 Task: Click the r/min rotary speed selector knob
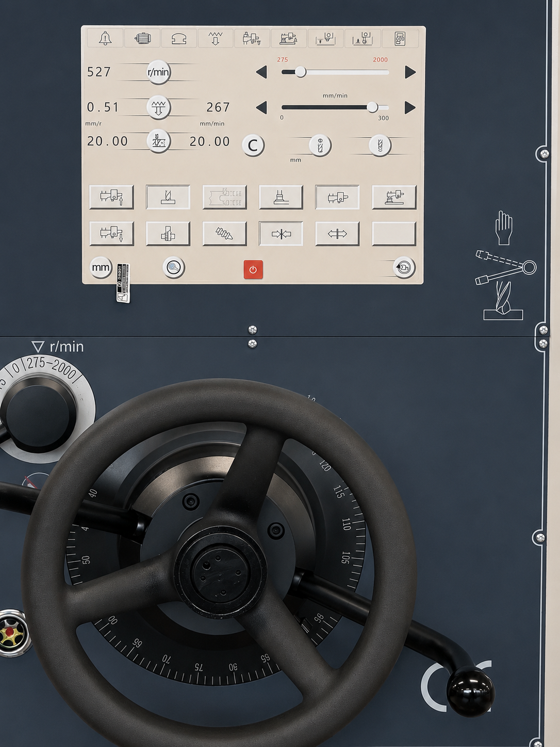(x=39, y=414)
